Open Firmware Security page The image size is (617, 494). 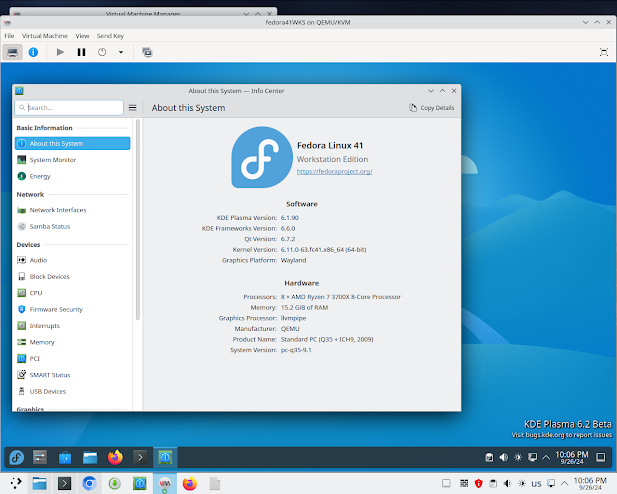(72, 309)
